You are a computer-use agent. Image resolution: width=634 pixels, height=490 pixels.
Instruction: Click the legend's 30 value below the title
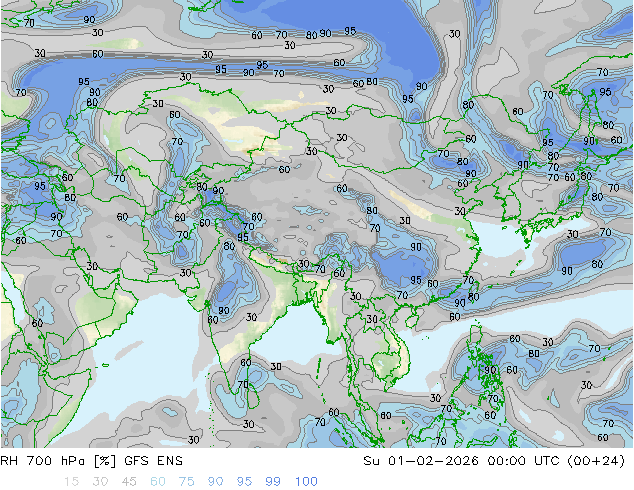tap(100, 482)
